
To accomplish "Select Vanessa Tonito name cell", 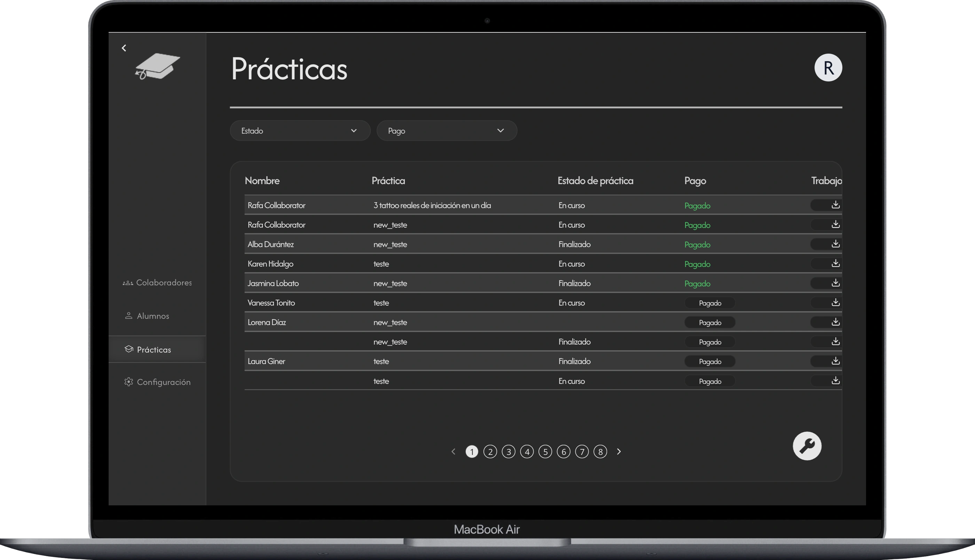I will tap(271, 303).
